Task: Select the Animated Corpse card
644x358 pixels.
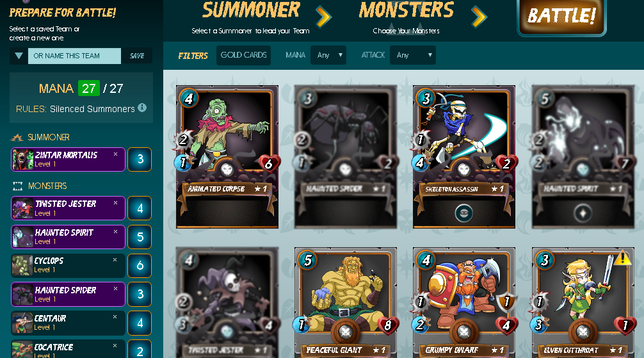Action: [x=227, y=157]
